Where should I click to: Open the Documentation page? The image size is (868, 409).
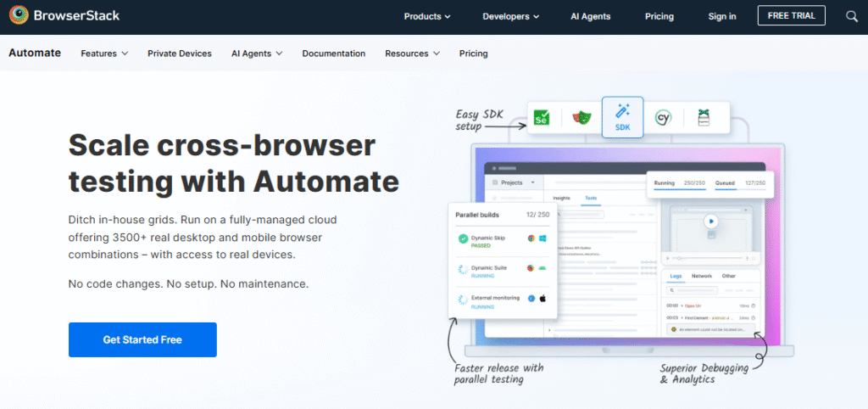[334, 53]
